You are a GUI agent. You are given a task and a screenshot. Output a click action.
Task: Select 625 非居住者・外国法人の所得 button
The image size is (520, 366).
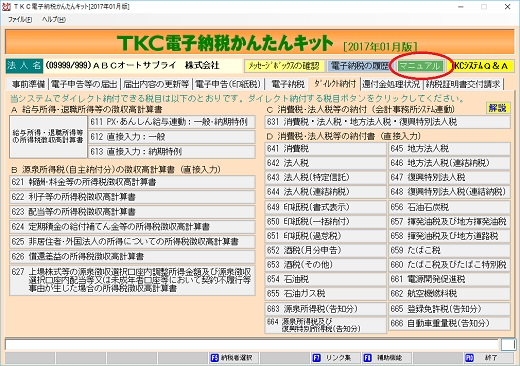132,242
